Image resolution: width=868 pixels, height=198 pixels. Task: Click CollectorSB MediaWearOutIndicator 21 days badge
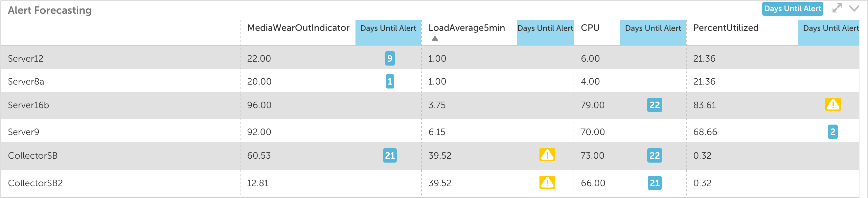tap(390, 155)
